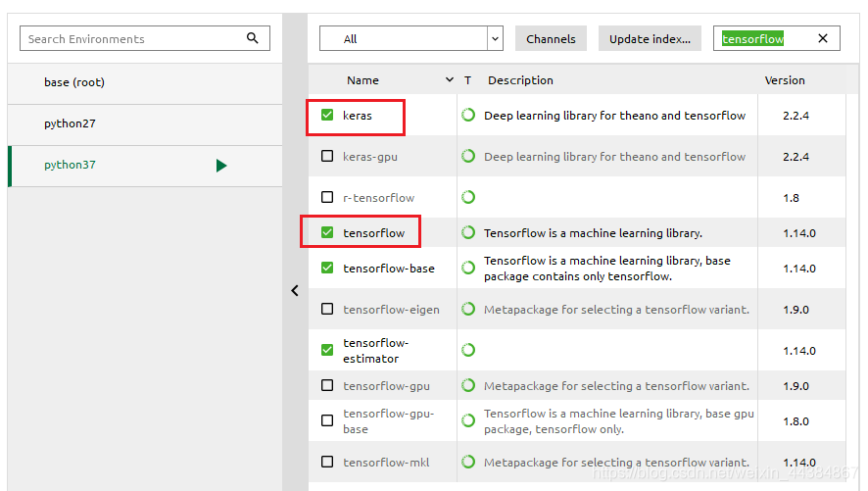Click the Description column header
868x491 pixels.
click(x=520, y=80)
